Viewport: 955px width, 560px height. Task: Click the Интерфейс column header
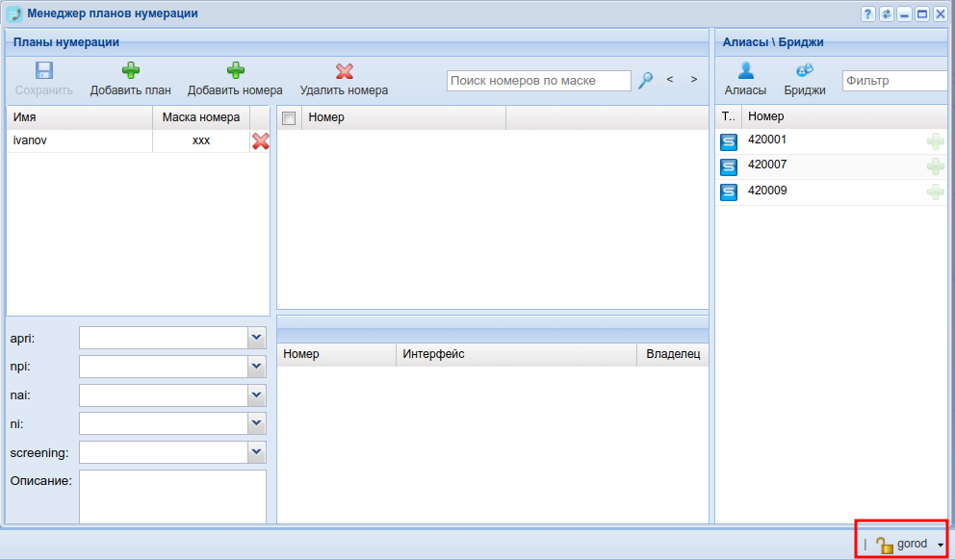click(x=516, y=354)
